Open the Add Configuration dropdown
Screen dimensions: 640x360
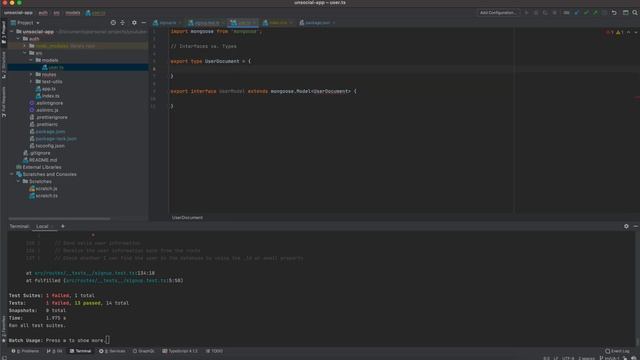(x=498, y=13)
